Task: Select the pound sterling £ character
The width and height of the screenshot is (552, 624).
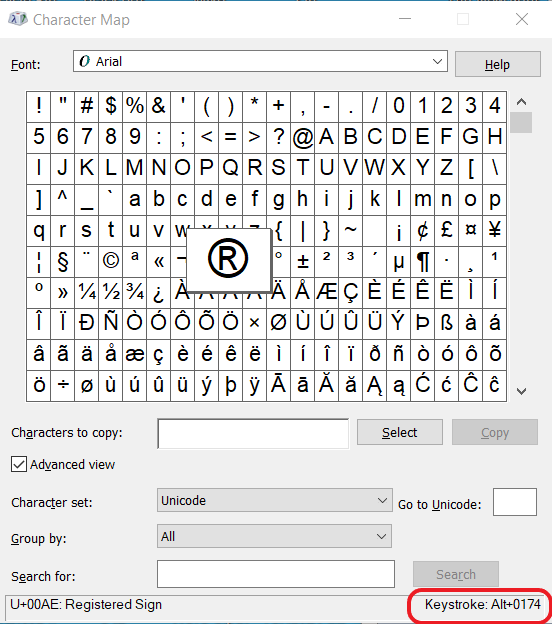Action: coord(447,230)
